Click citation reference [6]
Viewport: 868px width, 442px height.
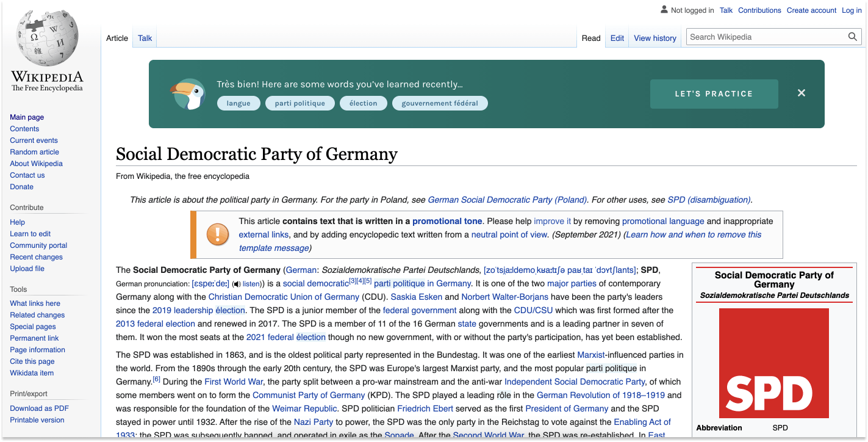click(x=156, y=379)
